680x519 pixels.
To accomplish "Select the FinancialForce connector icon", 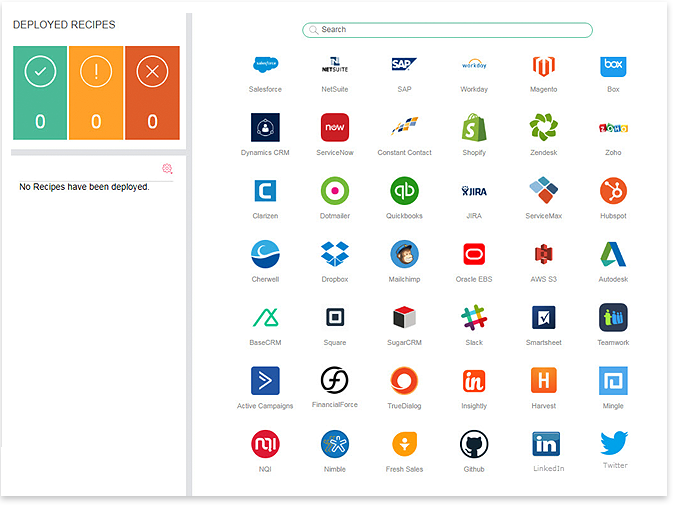I will tap(335, 380).
